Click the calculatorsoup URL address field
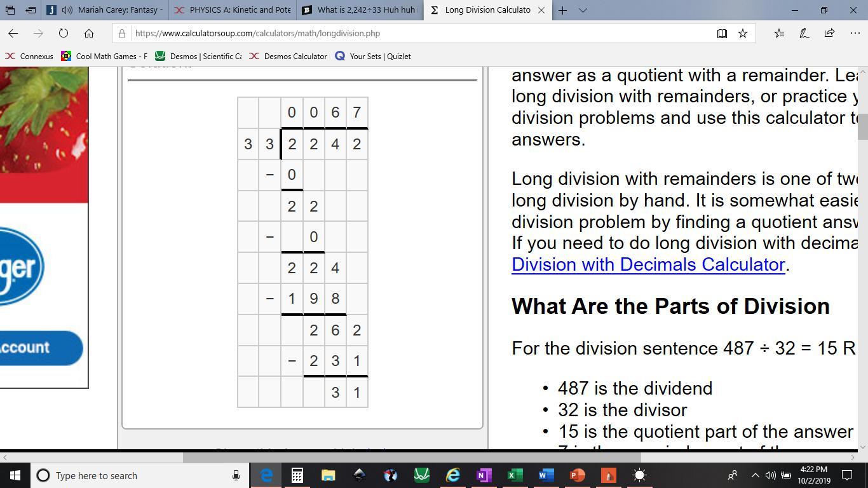This screenshot has height=488, width=868. 419,33
